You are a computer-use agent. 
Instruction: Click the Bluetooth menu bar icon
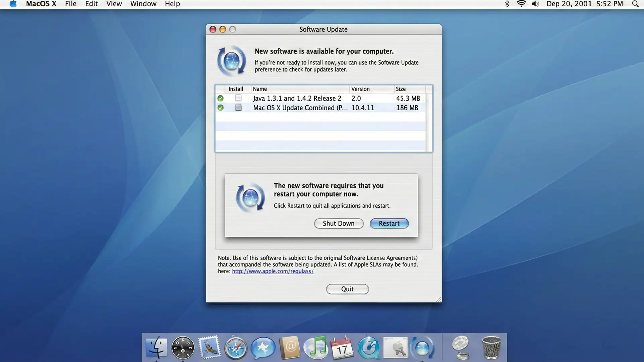(507, 4)
